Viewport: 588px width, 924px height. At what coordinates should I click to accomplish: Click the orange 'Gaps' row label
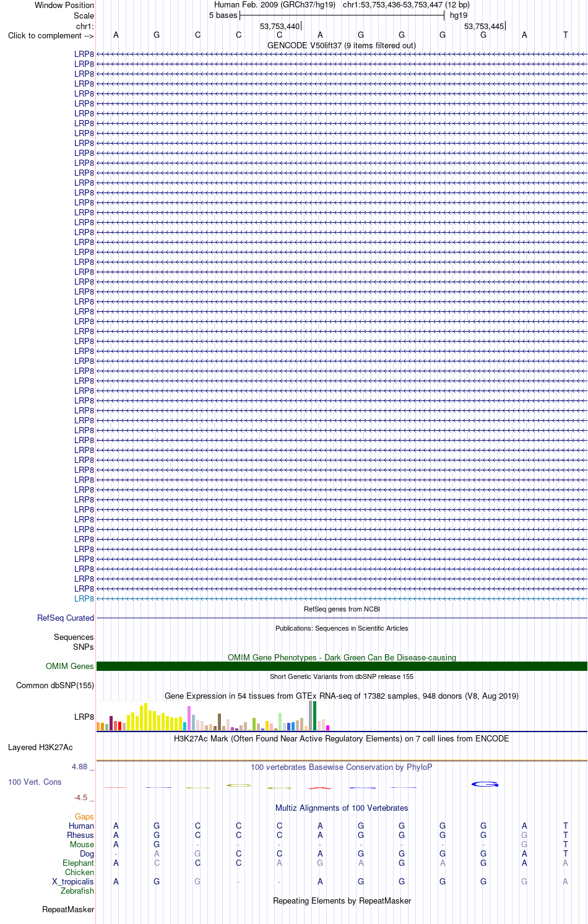click(84, 816)
